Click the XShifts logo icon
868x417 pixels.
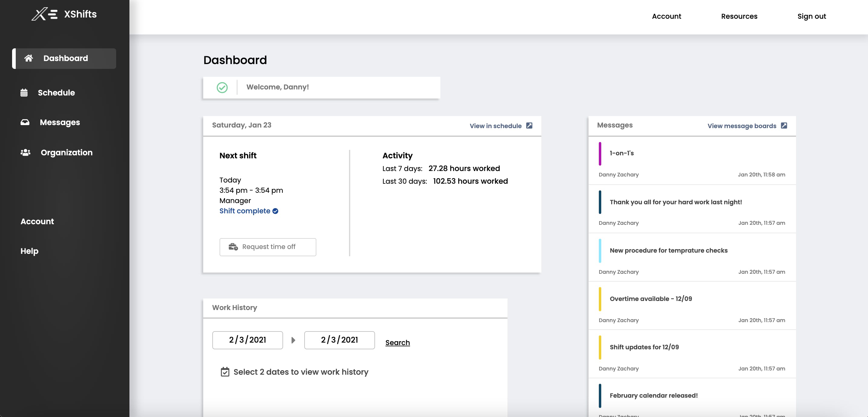44,14
